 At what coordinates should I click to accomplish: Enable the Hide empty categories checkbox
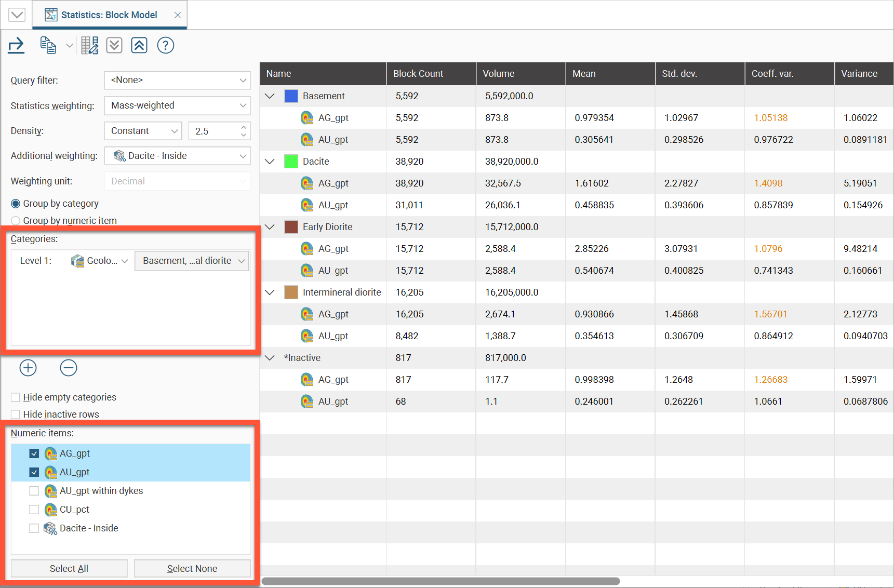(x=16, y=397)
